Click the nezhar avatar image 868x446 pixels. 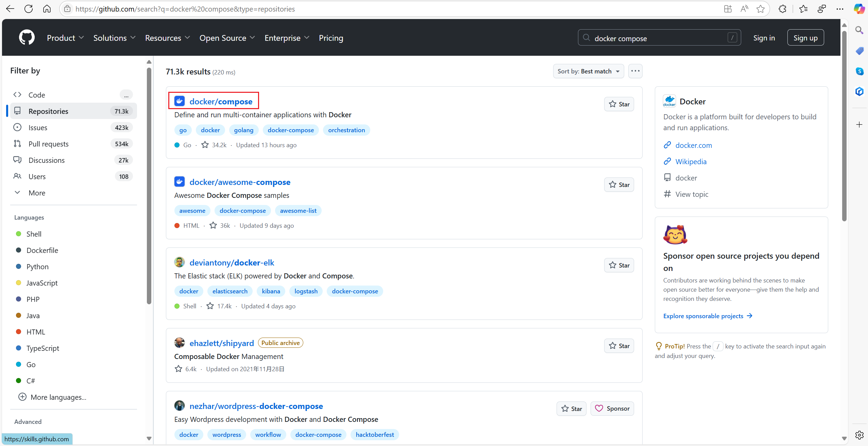click(179, 406)
